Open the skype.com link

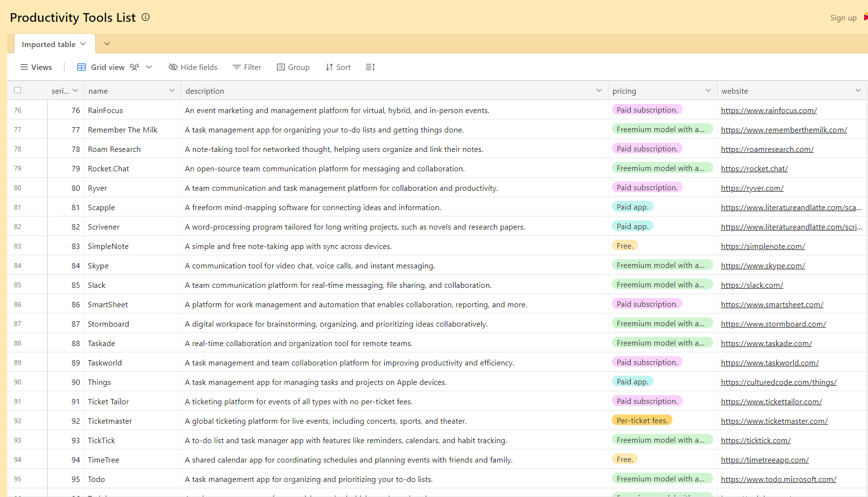pos(763,266)
